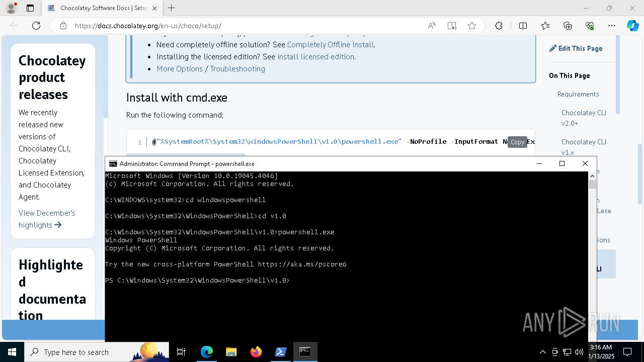Click the Copy button for the command
The height and width of the screenshot is (362, 644).
point(517,142)
